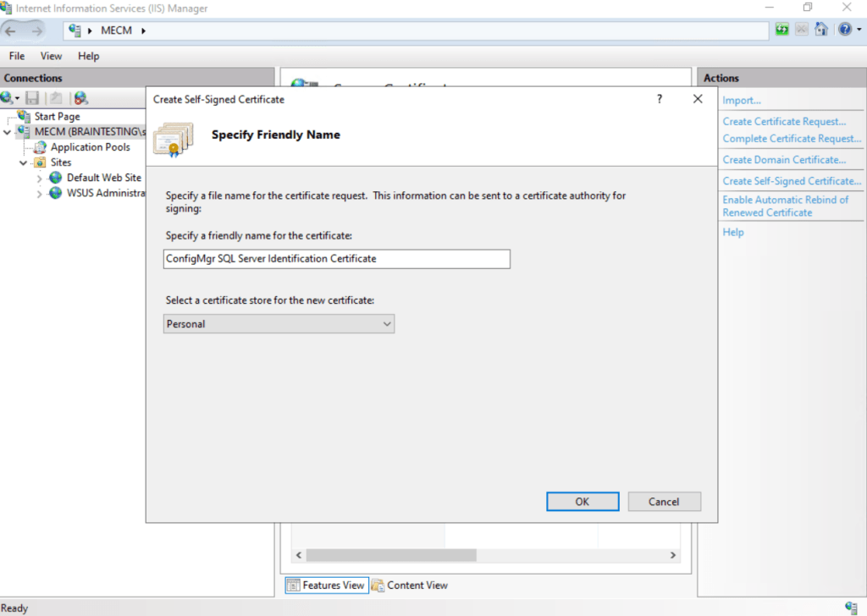Expand the WSUS Administration node

click(x=39, y=194)
